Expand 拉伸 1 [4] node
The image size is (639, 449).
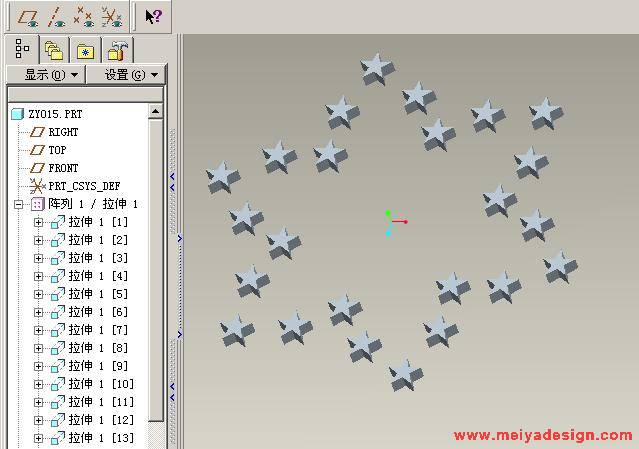(x=38, y=276)
